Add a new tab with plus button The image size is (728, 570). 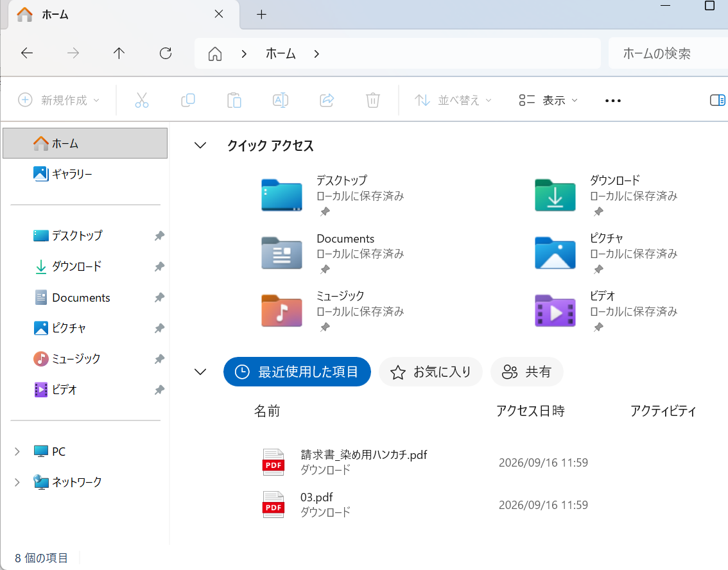[x=261, y=14]
